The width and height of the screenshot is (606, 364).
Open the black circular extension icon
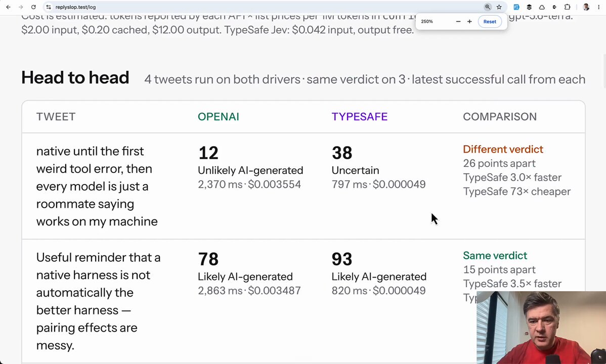[x=554, y=7]
